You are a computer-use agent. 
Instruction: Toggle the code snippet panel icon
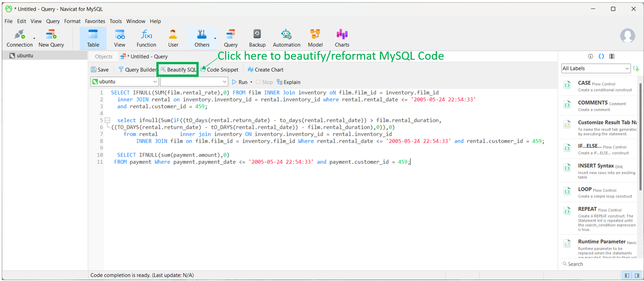click(601, 56)
